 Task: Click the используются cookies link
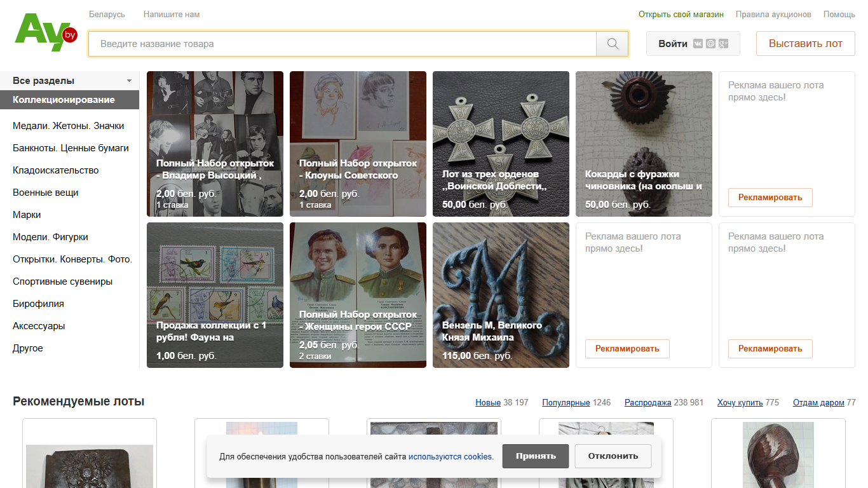coord(451,456)
